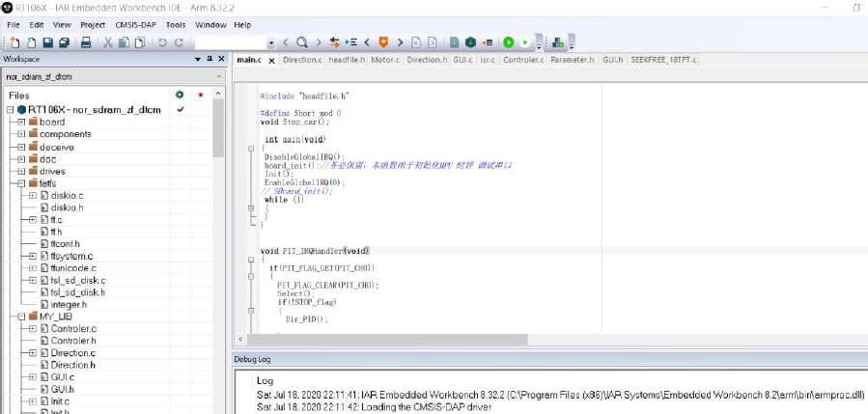Click the Debug Log panel title
This screenshot has width=868, height=414.
tap(252, 359)
